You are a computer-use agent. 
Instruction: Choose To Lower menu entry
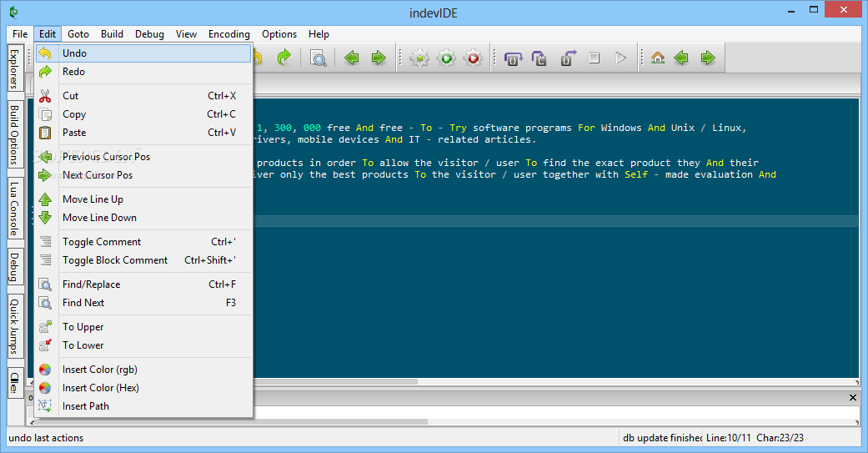[x=143, y=345]
